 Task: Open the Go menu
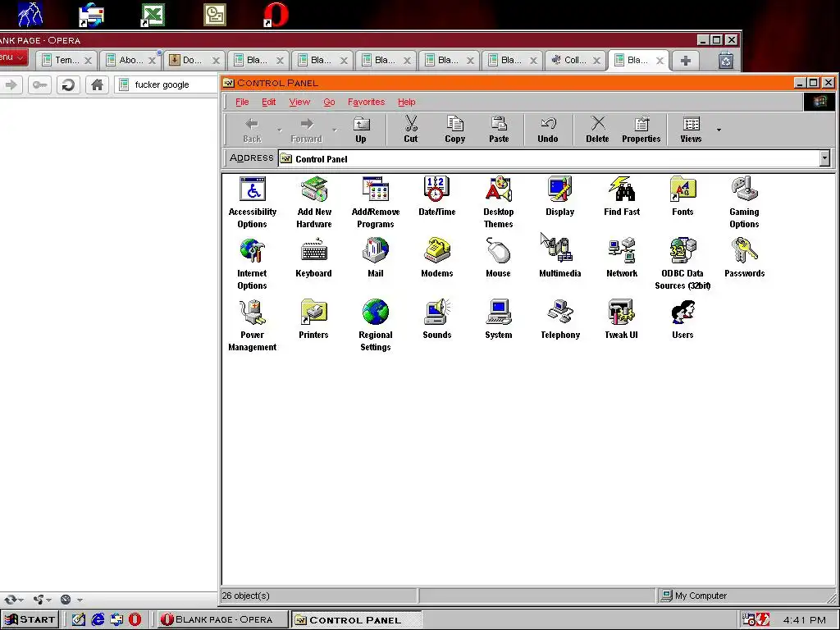pyautogui.click(x=329, y=102)
